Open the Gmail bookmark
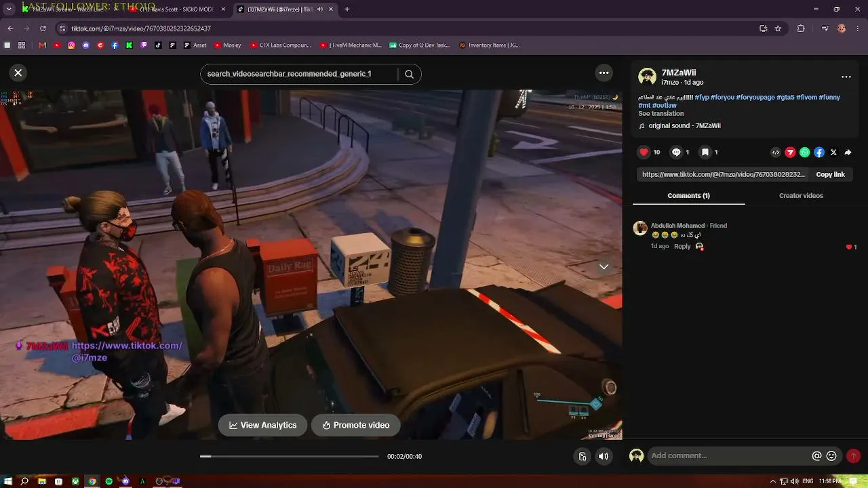The height and width of the screenshot is (488, 868). click(42, 45)
